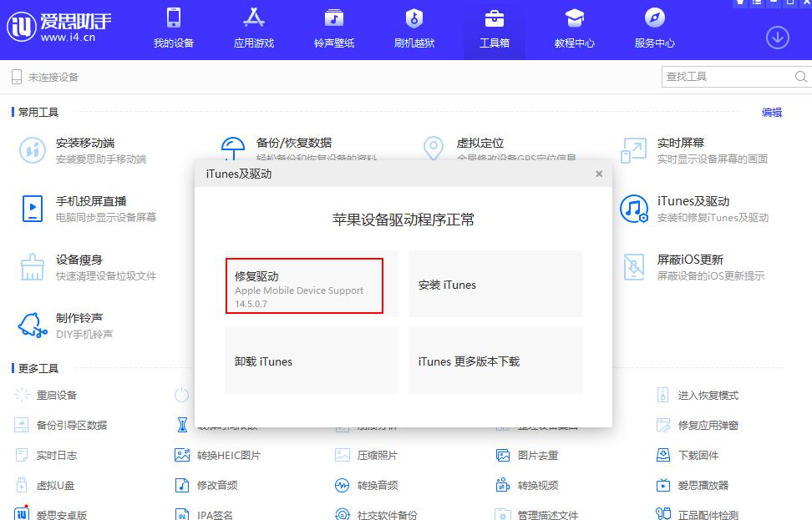Click the 未连接设备 status text
The width and height of the screenshot is (812, 520).
point(53,77)
